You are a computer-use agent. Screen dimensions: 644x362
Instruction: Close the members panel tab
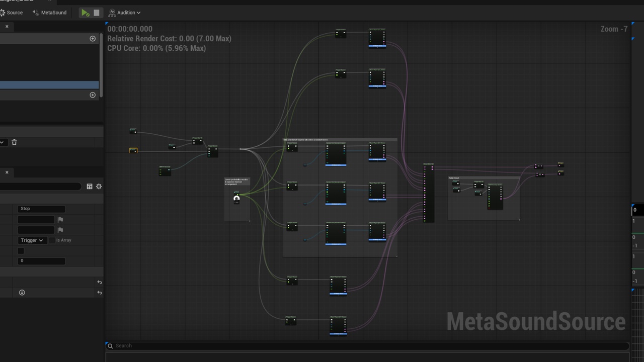point(7,27)
